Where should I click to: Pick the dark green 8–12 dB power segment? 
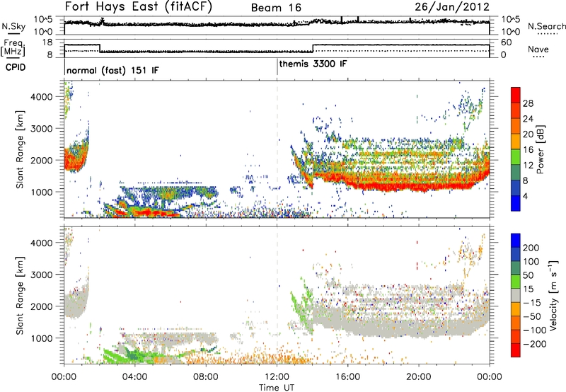point(516,173)
